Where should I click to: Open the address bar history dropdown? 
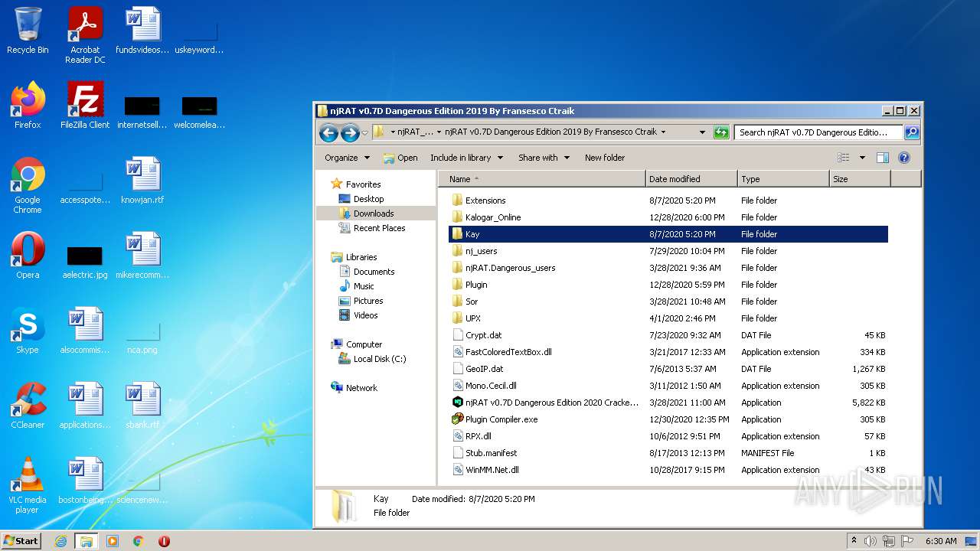pos(702,132)
